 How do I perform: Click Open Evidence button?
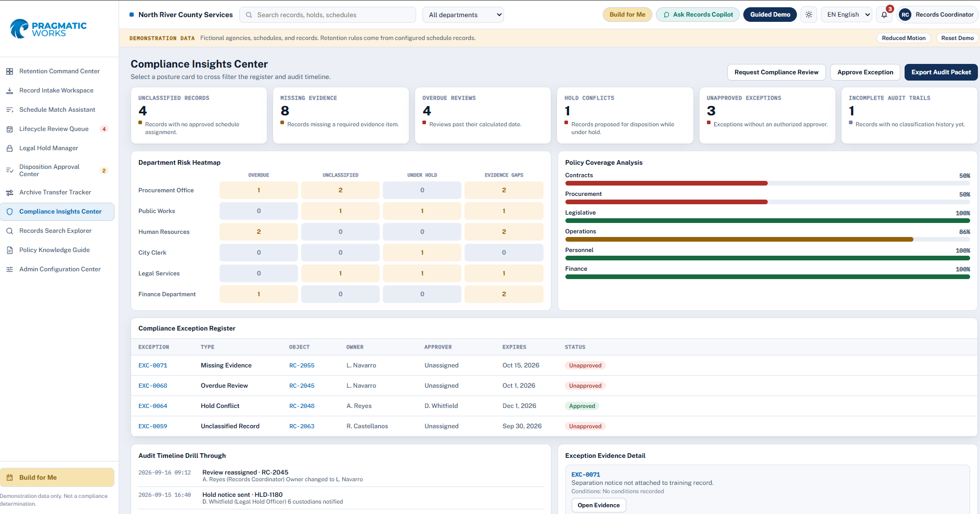pos(598,505)
